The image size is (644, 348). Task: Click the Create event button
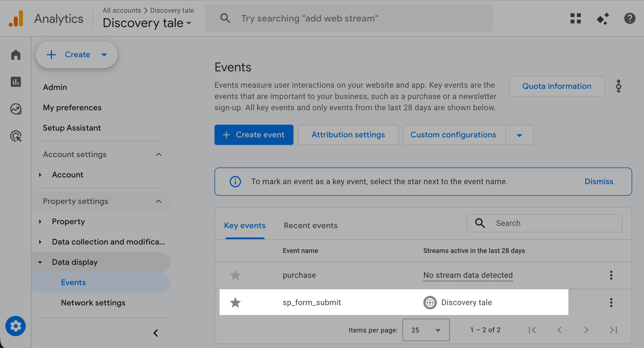254,135
